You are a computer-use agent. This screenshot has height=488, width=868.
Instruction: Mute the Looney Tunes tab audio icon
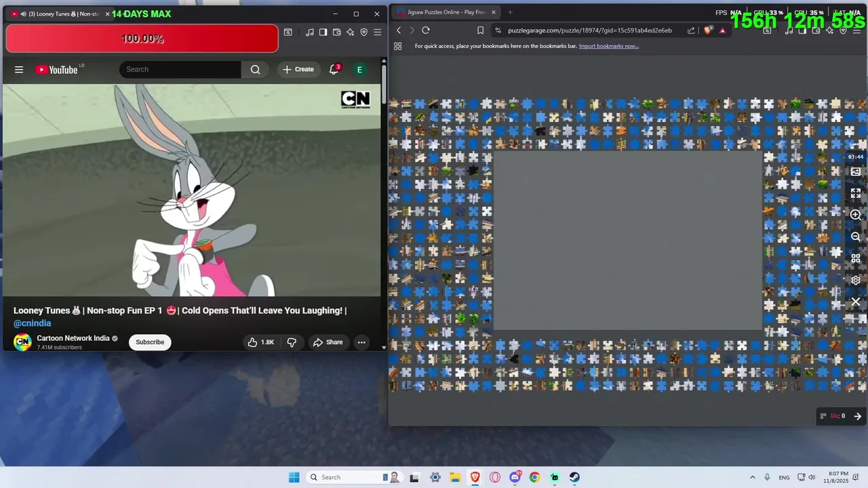click(x=23, y=14)
